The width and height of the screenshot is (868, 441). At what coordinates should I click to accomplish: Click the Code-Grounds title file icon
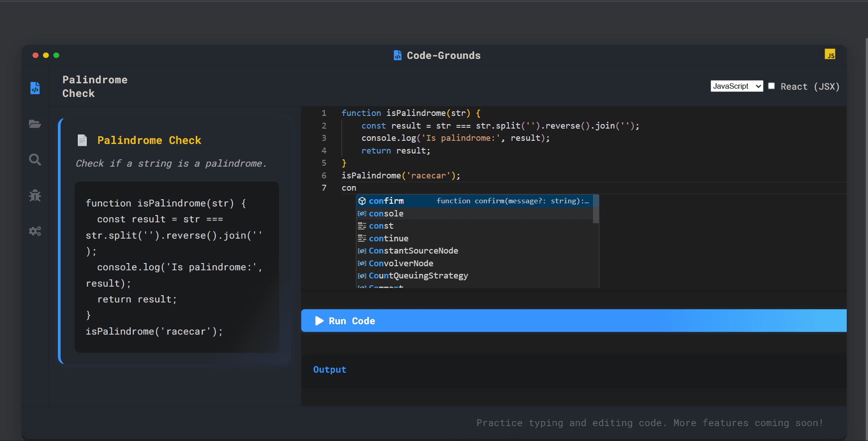click(397, 55)
